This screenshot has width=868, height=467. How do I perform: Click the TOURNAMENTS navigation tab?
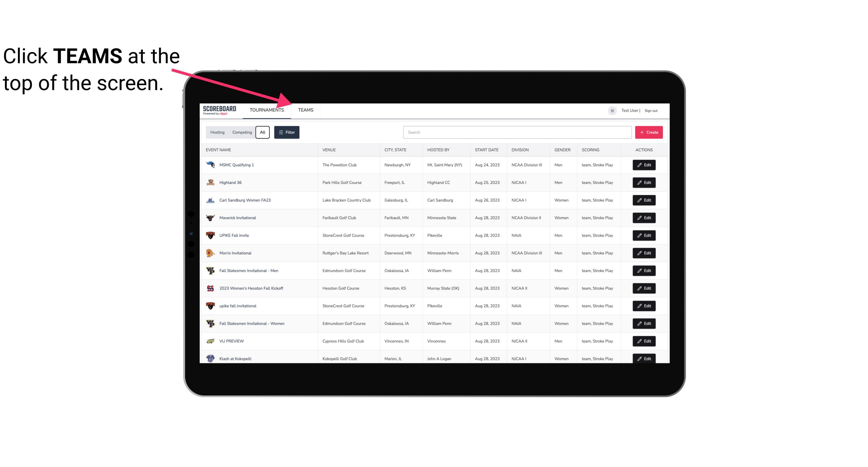point(267,110)
